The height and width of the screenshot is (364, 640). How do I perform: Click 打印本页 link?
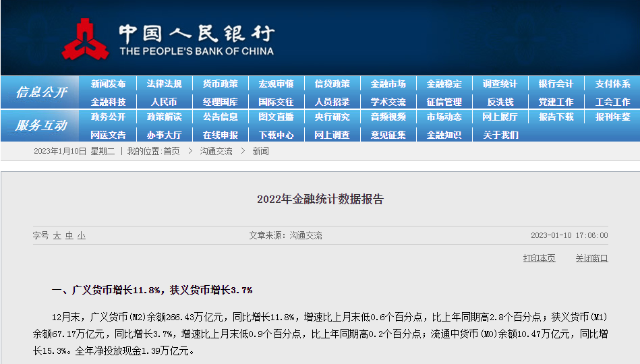[540, 258]
